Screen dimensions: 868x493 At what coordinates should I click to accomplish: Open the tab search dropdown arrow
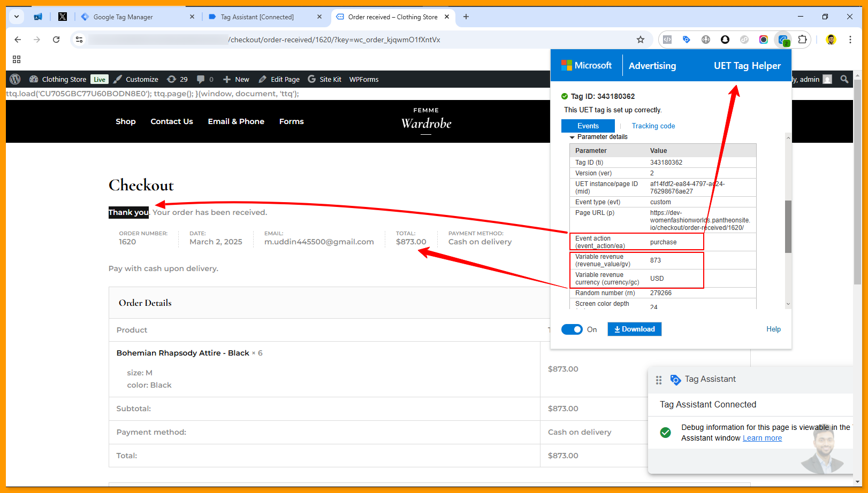17,17
